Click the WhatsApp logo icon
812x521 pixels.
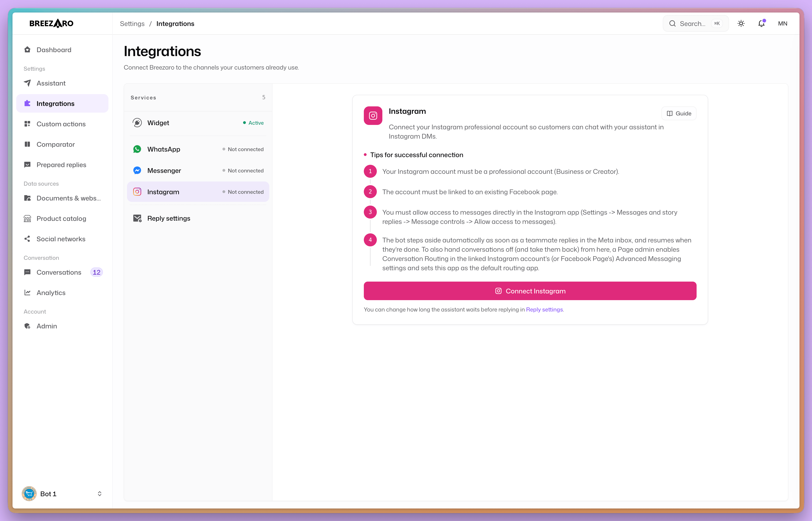137,149
